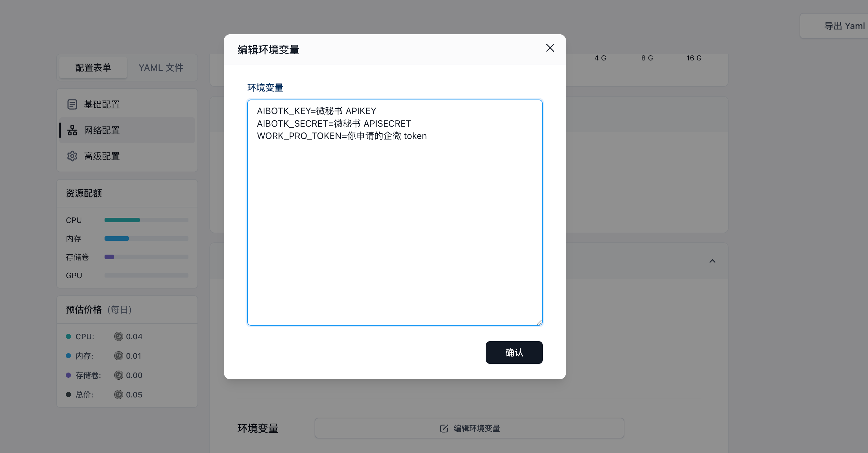Click the coin icon beside 总价
This screenshot has width=868, height=453.
pyautogui.click(x=119, y=395)
